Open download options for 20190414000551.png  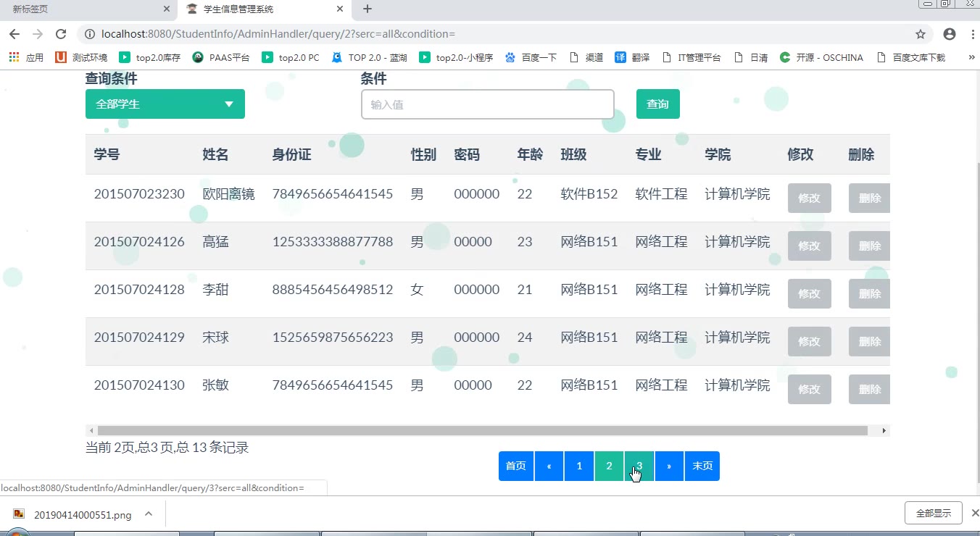click(149, 514)
